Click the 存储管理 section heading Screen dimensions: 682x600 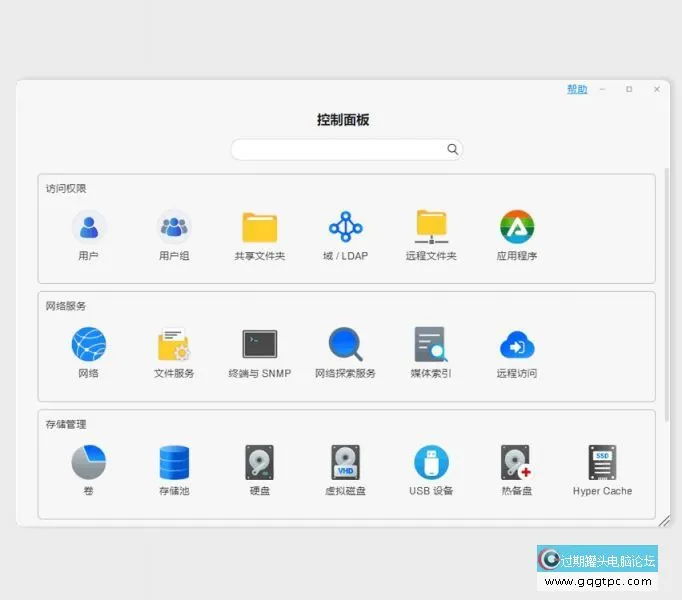[66, 424]
